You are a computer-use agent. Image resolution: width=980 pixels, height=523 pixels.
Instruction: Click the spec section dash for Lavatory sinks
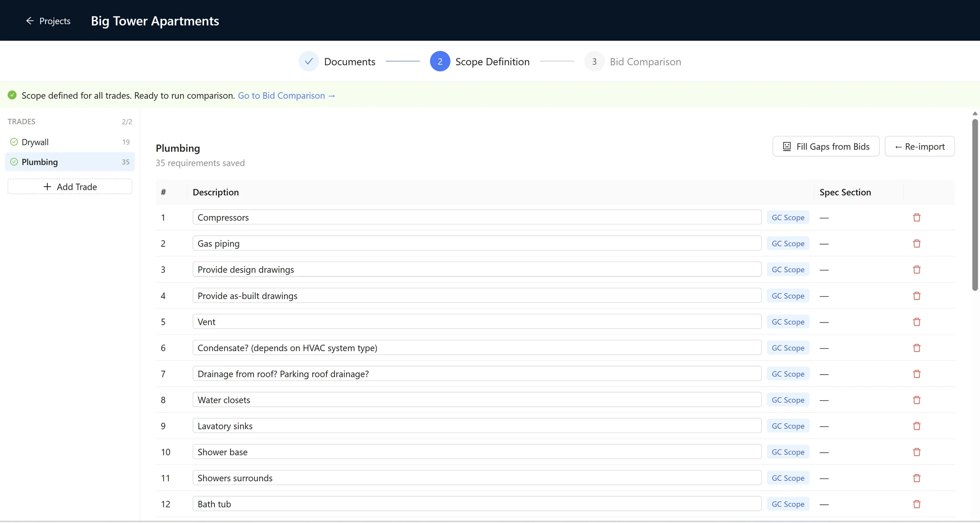[x=824, y=426]
